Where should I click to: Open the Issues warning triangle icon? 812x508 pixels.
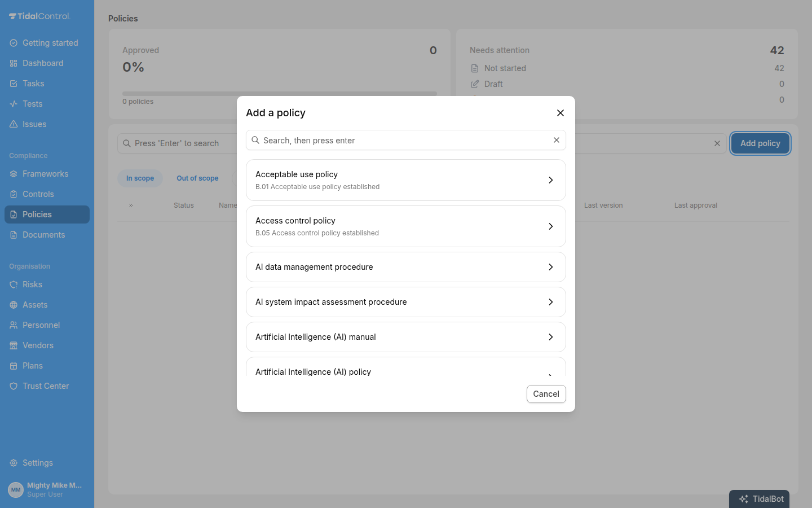(x=14, y=124)
